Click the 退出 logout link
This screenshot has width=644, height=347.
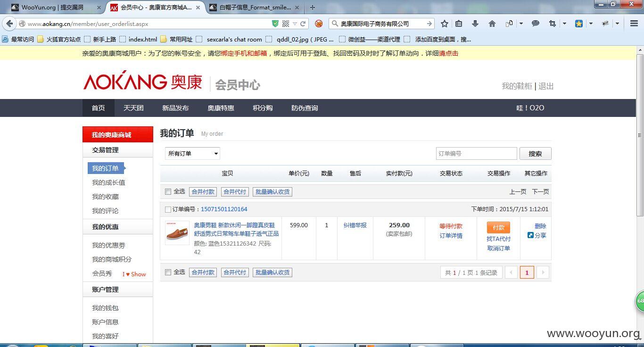(x=546, y=86)
